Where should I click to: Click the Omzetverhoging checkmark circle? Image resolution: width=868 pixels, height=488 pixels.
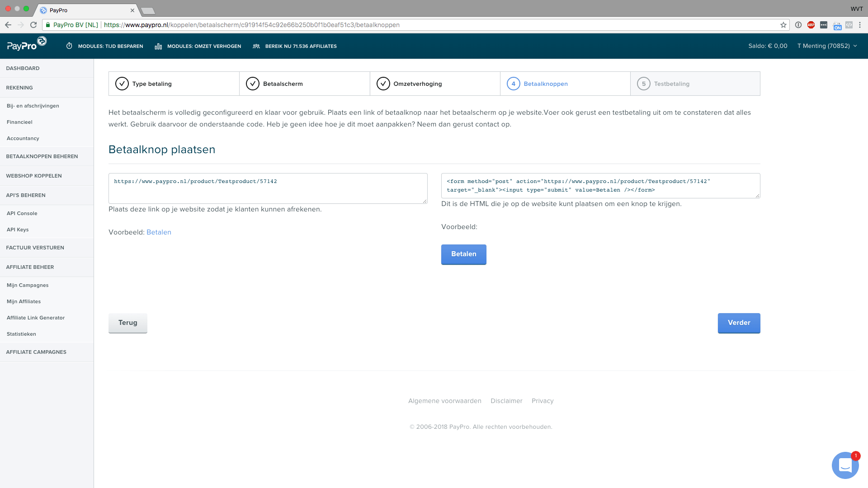click(x=383, y=84)
